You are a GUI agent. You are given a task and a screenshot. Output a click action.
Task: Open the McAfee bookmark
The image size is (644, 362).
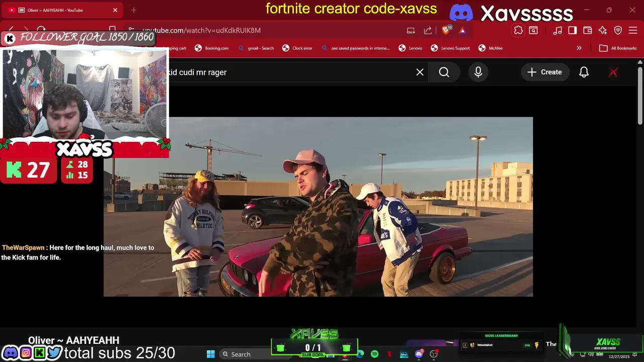(491, 48)
